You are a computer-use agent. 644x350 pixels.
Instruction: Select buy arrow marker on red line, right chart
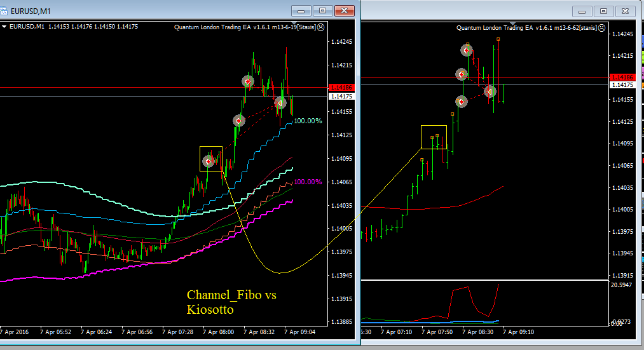[x=462, y=75]
